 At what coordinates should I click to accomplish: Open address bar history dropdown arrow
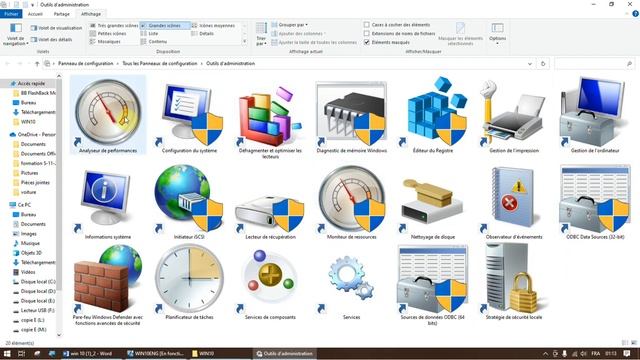[530, 64]
